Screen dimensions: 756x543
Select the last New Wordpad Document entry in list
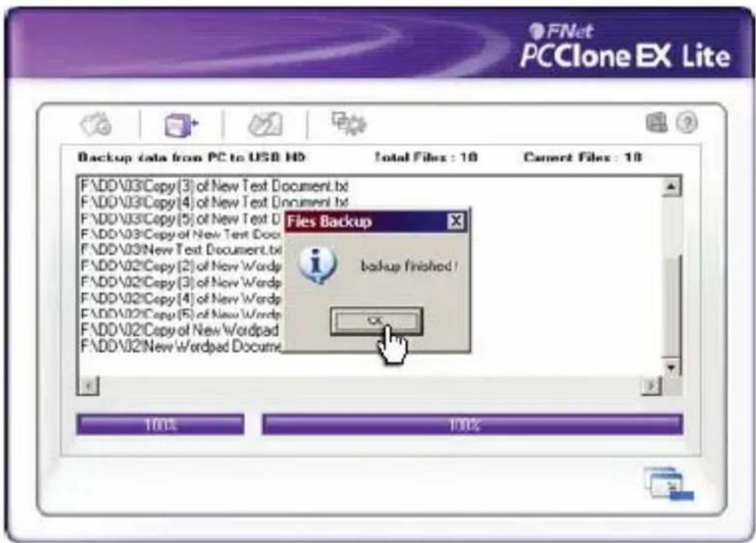180,346
